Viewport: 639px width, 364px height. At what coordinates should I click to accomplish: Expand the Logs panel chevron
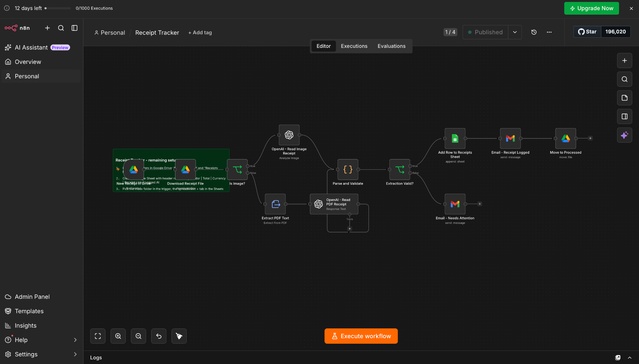[x=630, y=358]
